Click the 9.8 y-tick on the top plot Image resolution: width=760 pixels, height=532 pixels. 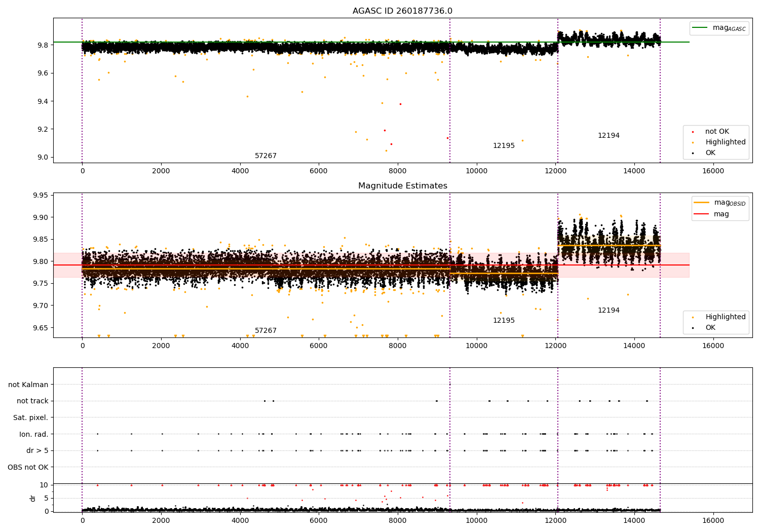pos(43,45)
